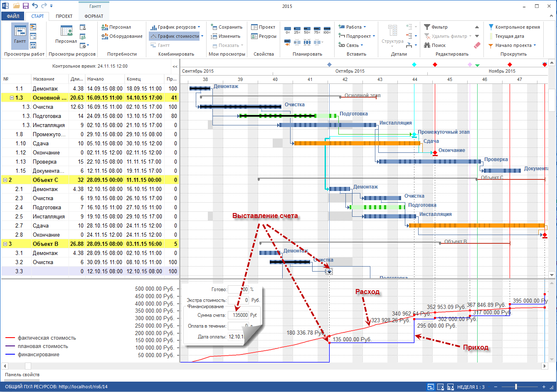Image resolution: width=557 pixels, height=392 pixels.
Task: Select row 3.2 Очистка in table
Action: click(90, 262)
